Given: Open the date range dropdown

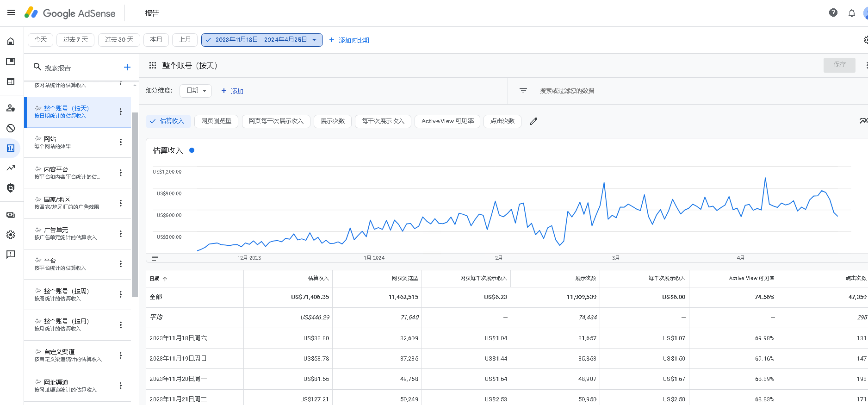Looking at the screenshot, I should [262, 40].
